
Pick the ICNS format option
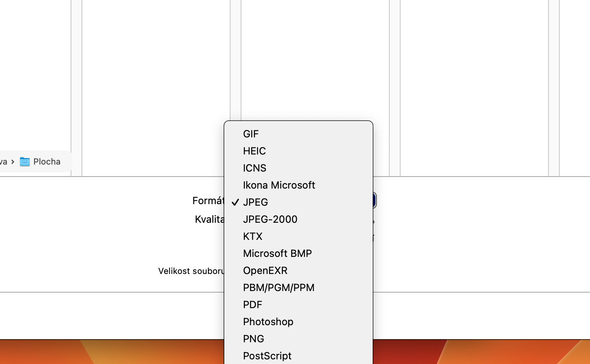point(255,168)
